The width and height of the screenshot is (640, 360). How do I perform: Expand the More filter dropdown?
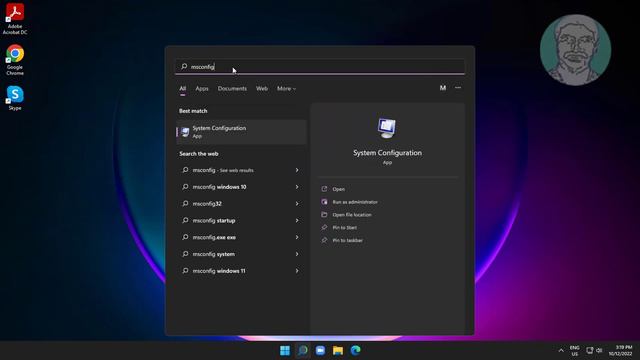tap(286, 88)
